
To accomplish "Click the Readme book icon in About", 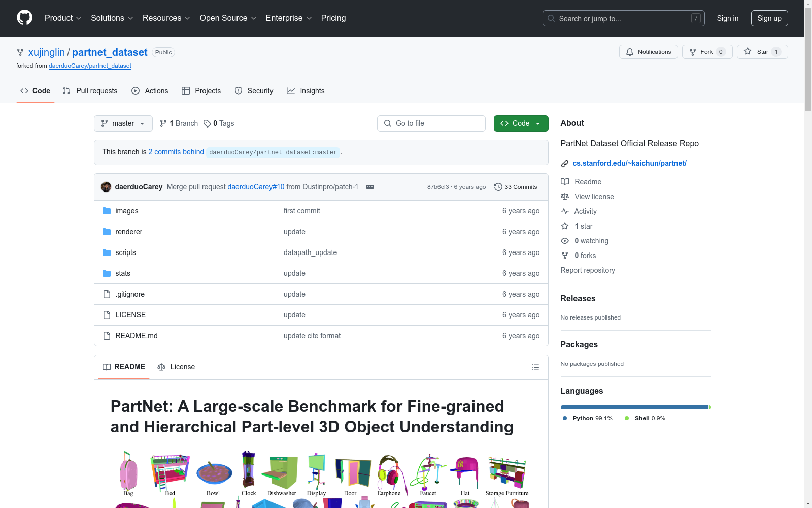I will click(565, 182).
